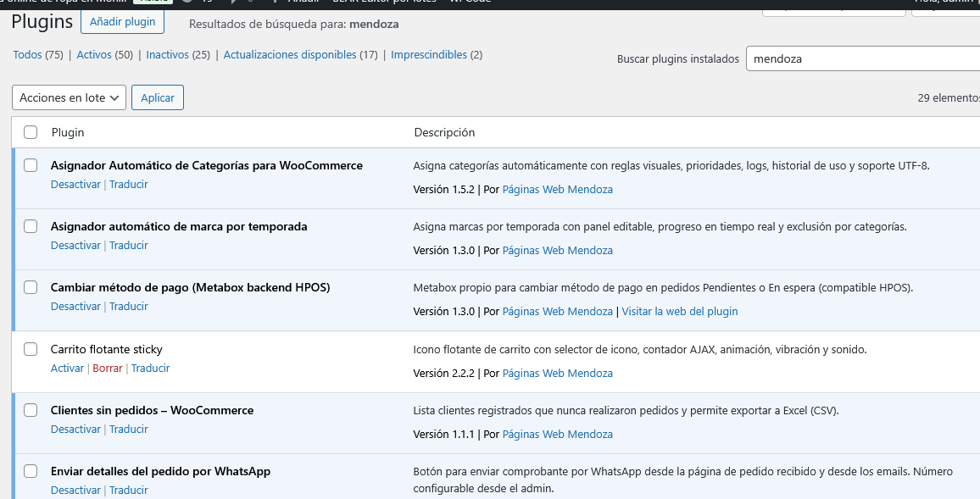
Task: Open the Acciones en lote dropdown
Action: (69, 97)
